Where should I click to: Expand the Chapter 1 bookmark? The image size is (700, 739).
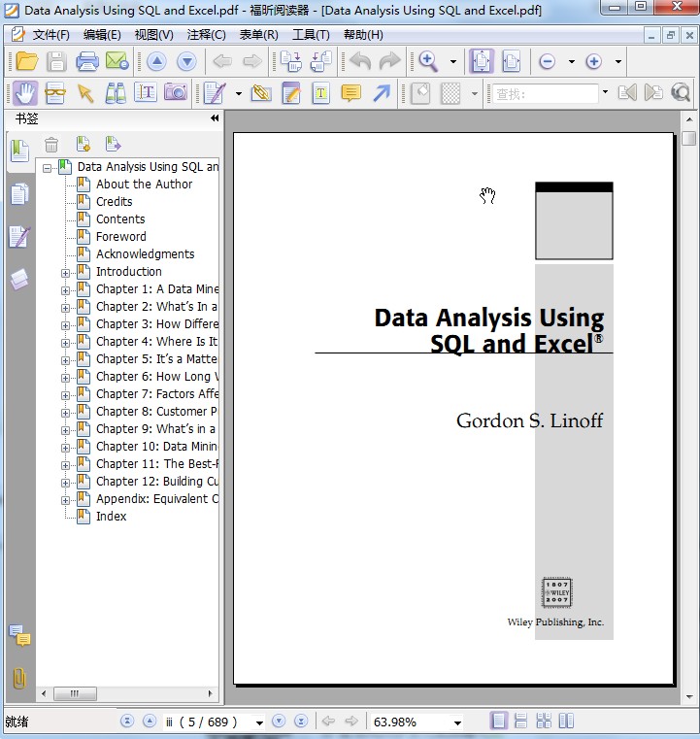(65, 290)
